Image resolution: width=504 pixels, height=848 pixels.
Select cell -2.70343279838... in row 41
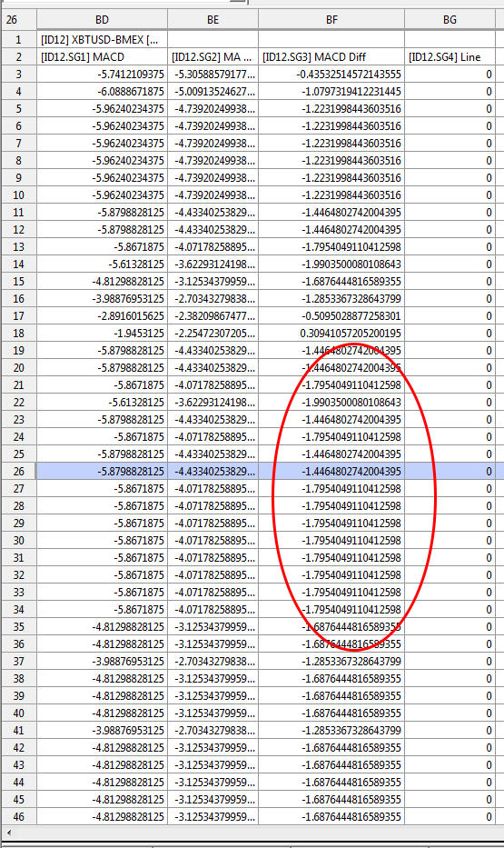(212, 730)
